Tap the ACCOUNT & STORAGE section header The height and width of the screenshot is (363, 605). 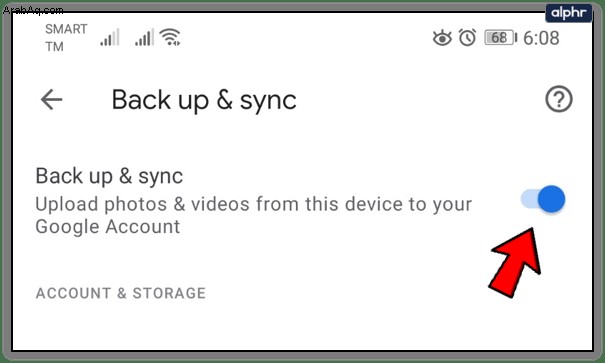coord(121,293)
